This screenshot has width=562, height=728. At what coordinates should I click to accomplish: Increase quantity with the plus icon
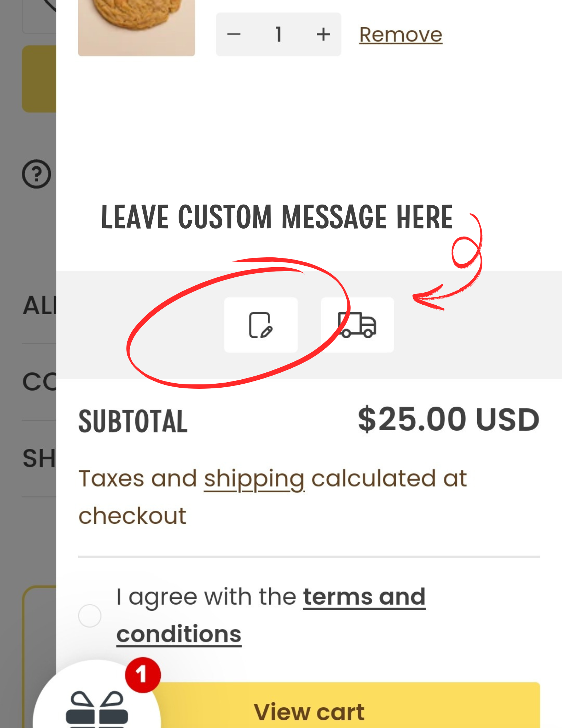323,35
